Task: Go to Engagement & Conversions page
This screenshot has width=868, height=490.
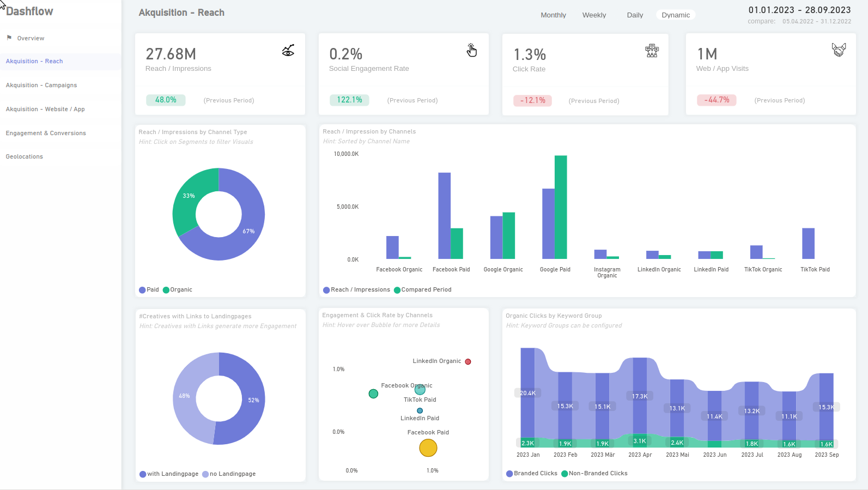Action: 46,133
